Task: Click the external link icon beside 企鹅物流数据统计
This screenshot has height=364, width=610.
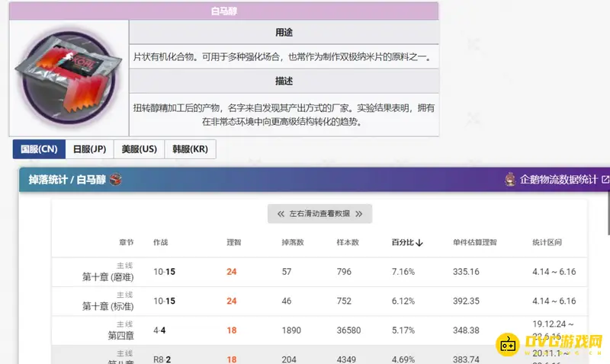Action: pos(605,180)
